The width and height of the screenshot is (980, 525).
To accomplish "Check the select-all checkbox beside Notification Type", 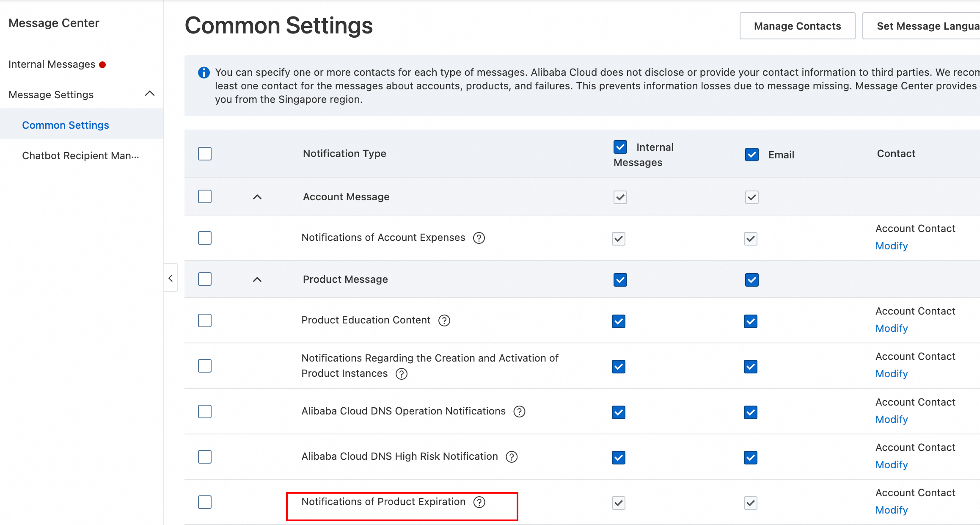I will tap(205, 154).
